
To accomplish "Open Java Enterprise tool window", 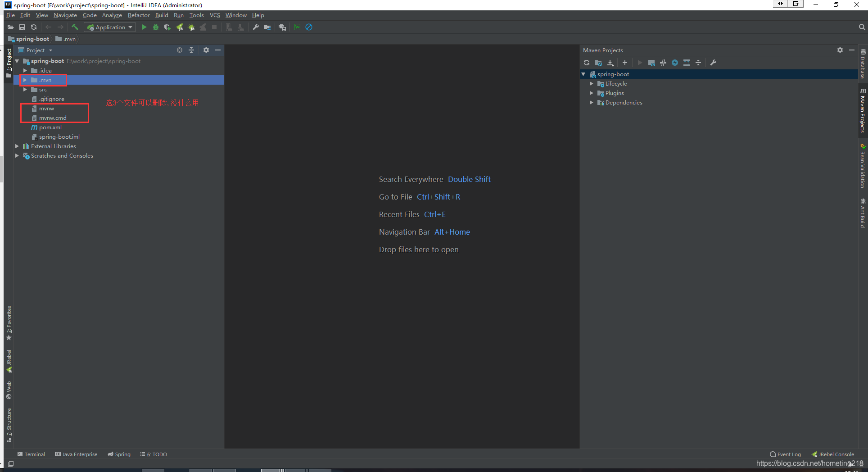I will point(76,454).
